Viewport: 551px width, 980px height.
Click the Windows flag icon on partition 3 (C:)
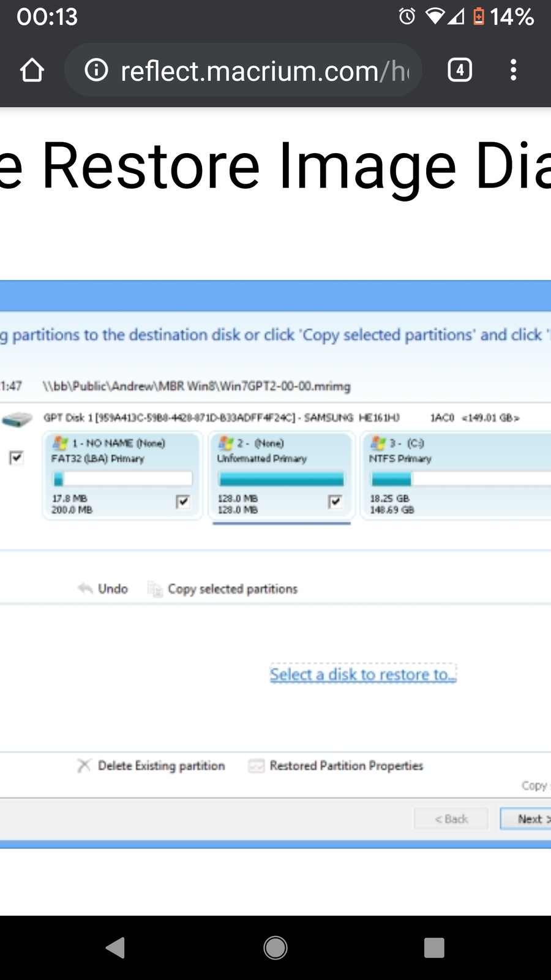(378, 443)
